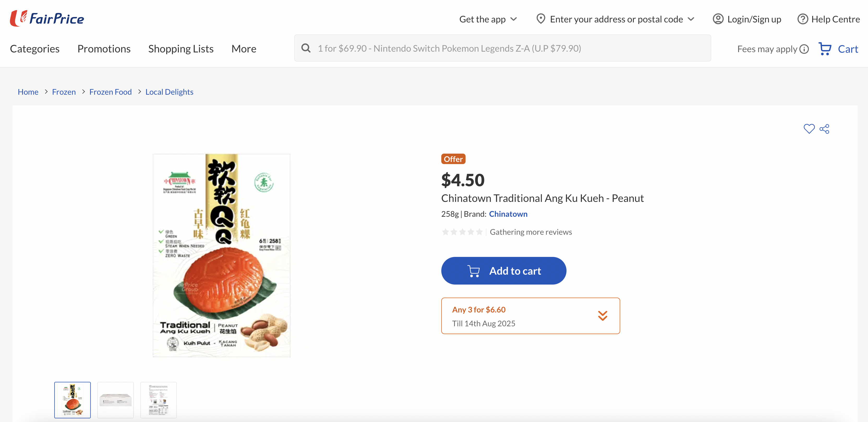Expand the Get the app dropdown
The image size is (868, 422).
click(x=488, y=19)
